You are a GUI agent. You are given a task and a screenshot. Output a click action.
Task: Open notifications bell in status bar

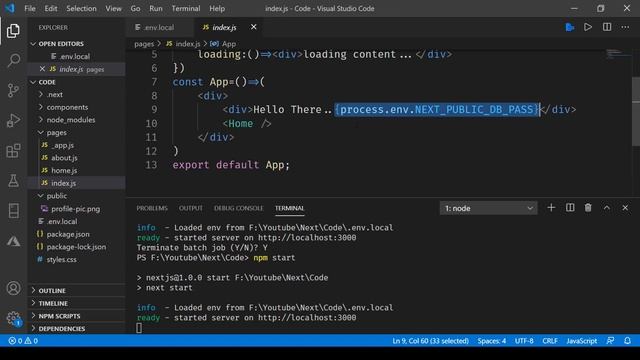[627, 341]
